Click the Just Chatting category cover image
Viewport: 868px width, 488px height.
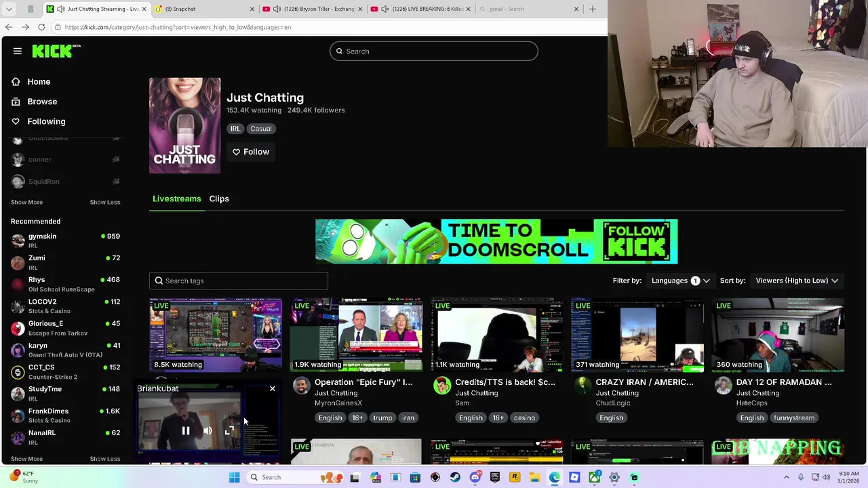point(184,125)
